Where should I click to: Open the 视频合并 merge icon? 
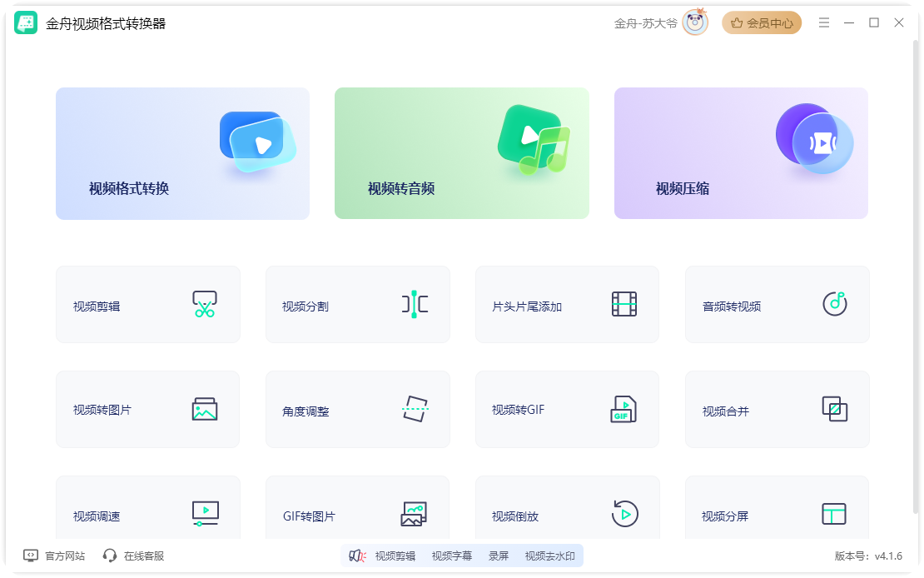[x=834, y=410]
